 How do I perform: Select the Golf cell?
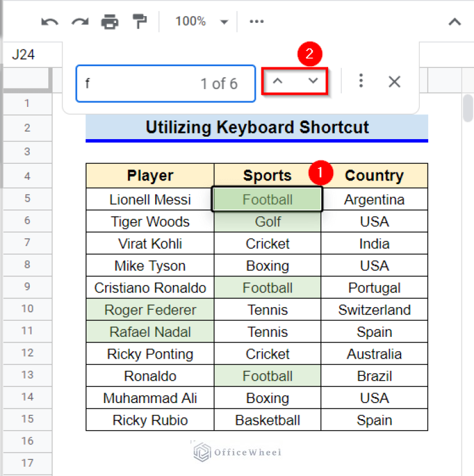(268, 221)
